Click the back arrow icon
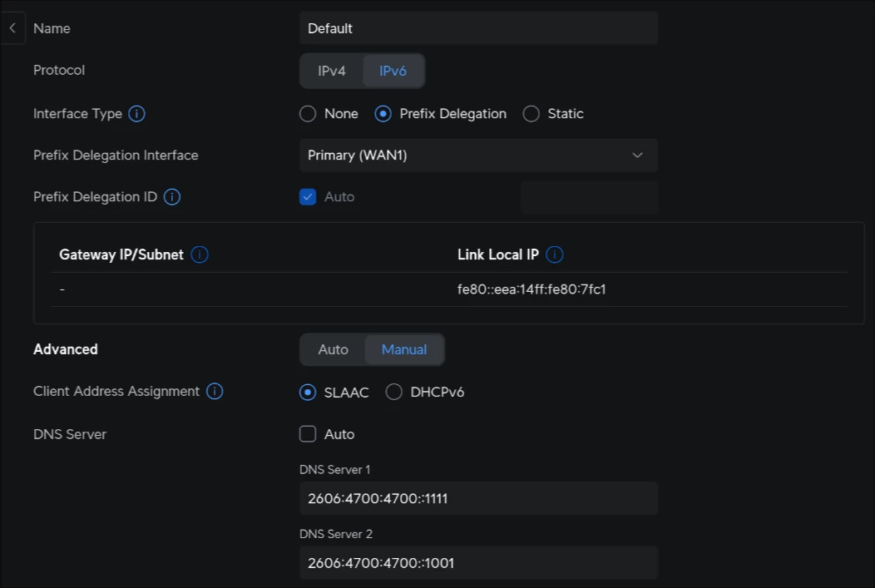The height and width of the screenshot is (588, 875). coord(12,28)
